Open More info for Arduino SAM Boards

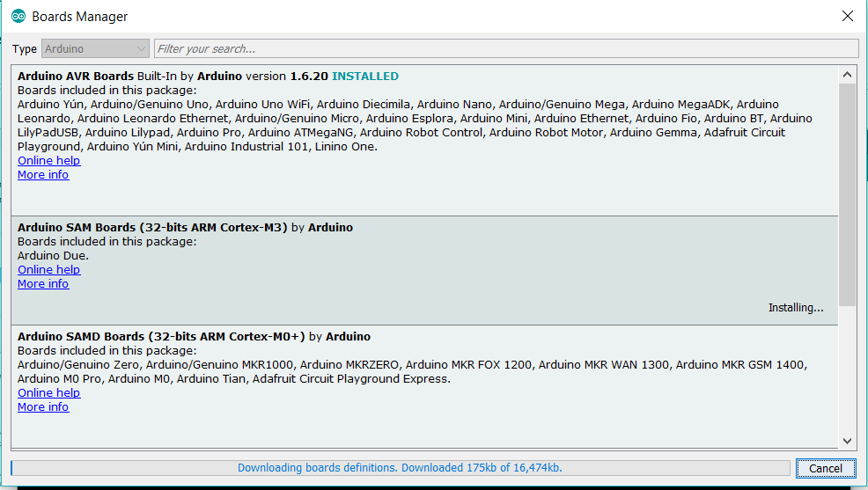[x=43, y=284]
